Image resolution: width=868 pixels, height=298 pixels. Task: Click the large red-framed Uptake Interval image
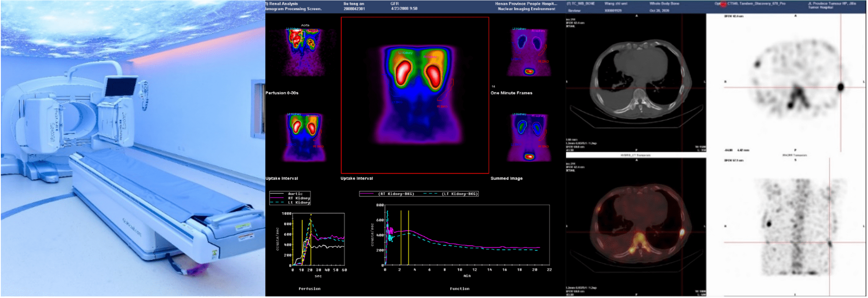click(x=415, y=95)
